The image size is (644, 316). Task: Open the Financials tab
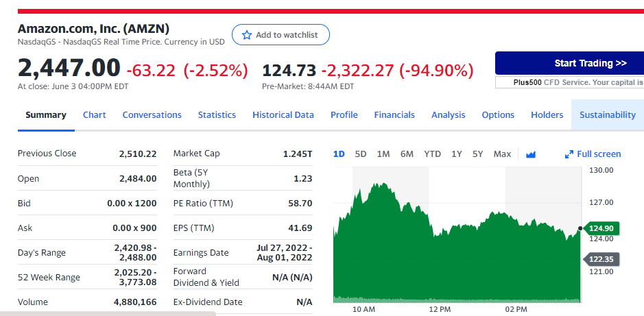[x=394, y=115]
